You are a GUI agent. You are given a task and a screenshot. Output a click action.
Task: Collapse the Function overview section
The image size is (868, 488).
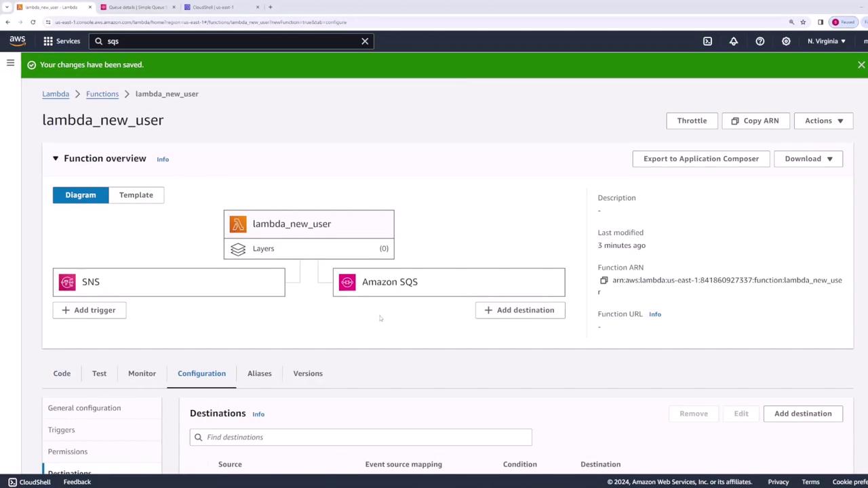click(56, 159)
